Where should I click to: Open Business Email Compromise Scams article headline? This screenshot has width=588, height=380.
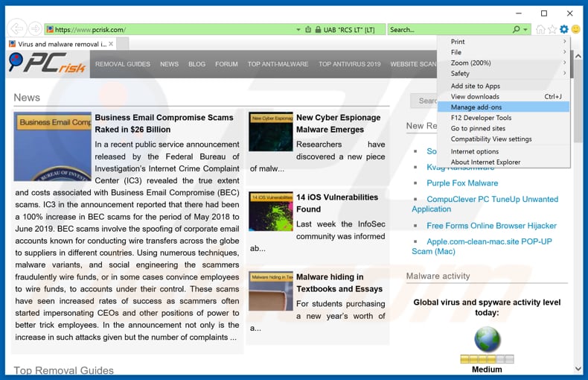164,123
